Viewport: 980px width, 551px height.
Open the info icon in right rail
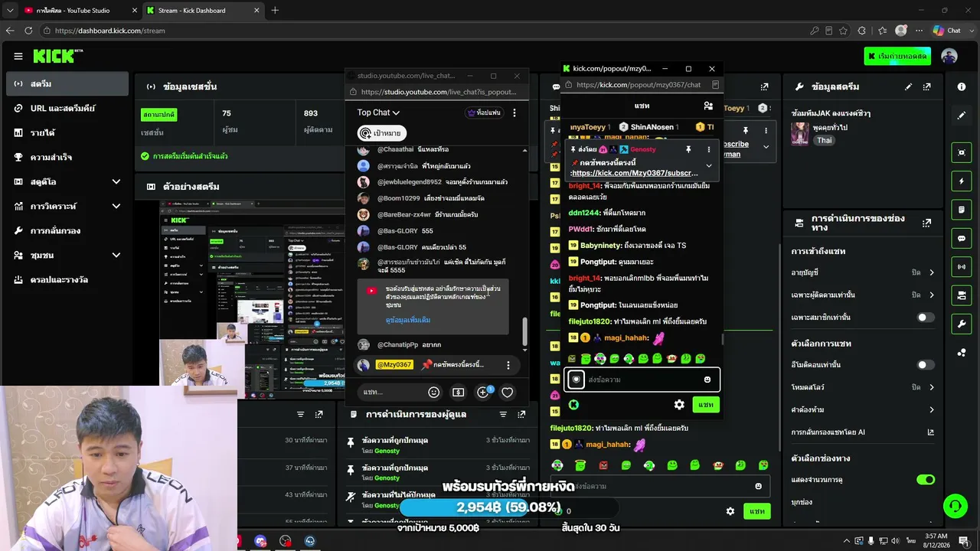[x=962, y=86]
